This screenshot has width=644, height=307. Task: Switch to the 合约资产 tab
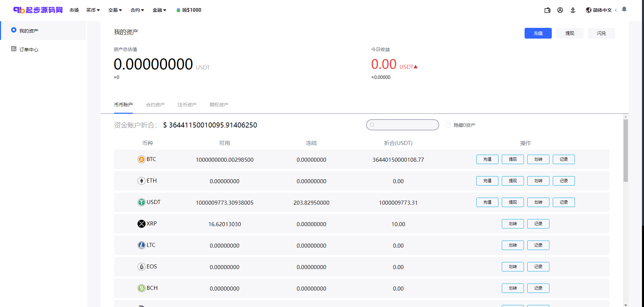(155, 105)
